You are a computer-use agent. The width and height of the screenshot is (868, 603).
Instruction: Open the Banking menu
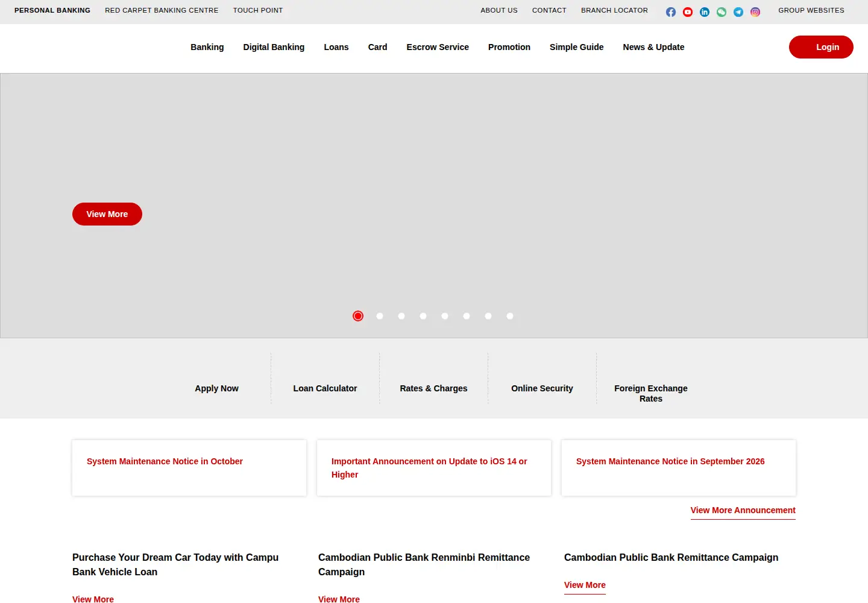click(x=207, y=47)
